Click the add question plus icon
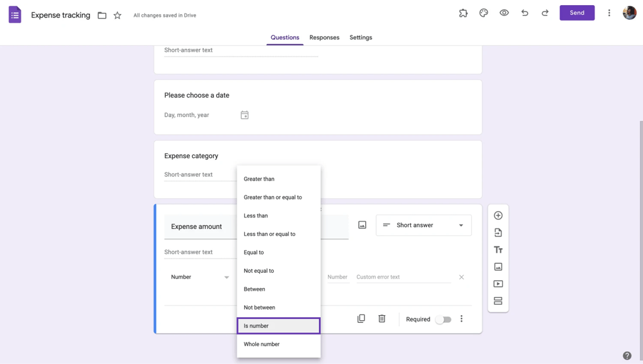This screenshot has width=643, height=364. [x=498, y=215]
